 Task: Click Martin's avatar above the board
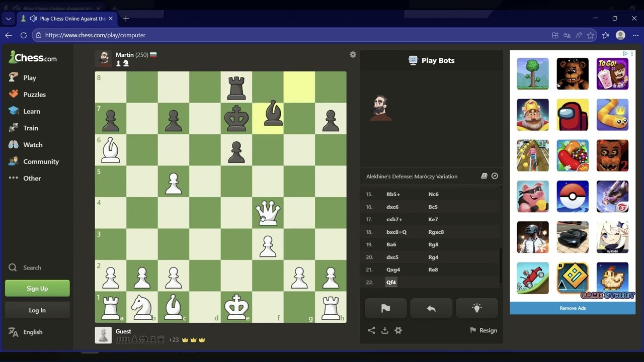[x=103, y=58]
